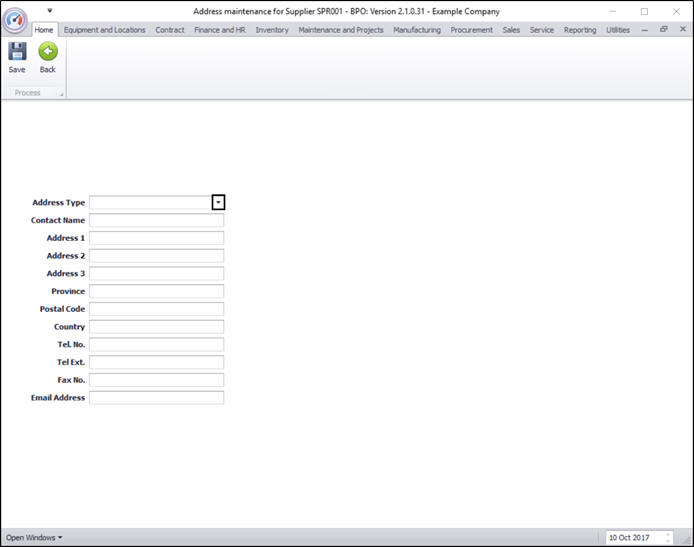Viewport: 694px width, 547px height.
Task: Click the Address 2 input field
Action: [157, 255]
